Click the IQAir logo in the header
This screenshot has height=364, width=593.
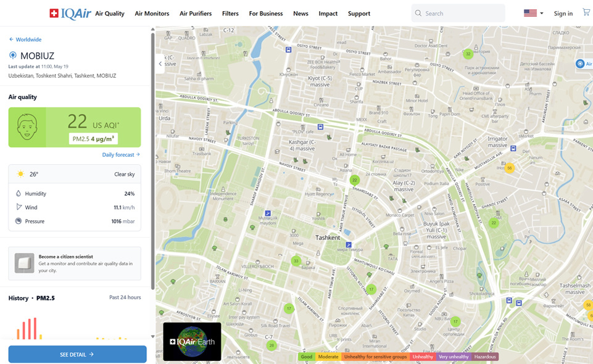click(70, 14)
